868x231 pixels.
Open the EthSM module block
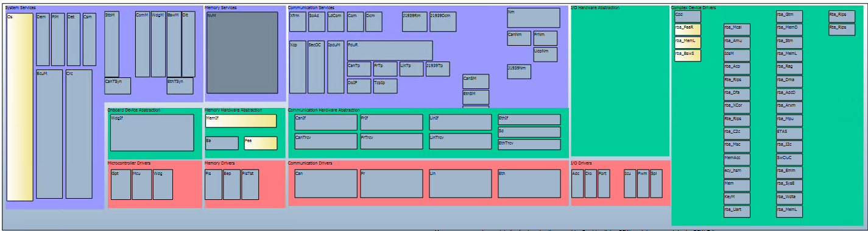[x=476, y=97]
